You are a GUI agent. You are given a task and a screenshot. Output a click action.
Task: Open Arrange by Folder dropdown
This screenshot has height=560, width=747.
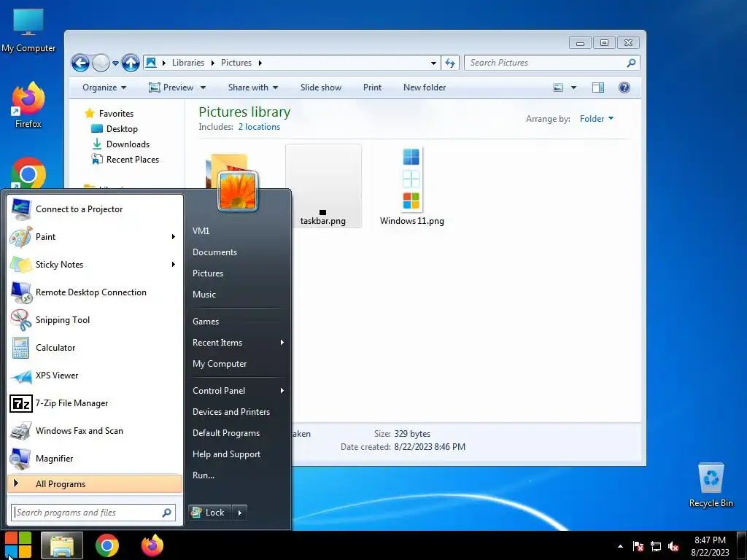pyautogui.click(x=597, y=119)
